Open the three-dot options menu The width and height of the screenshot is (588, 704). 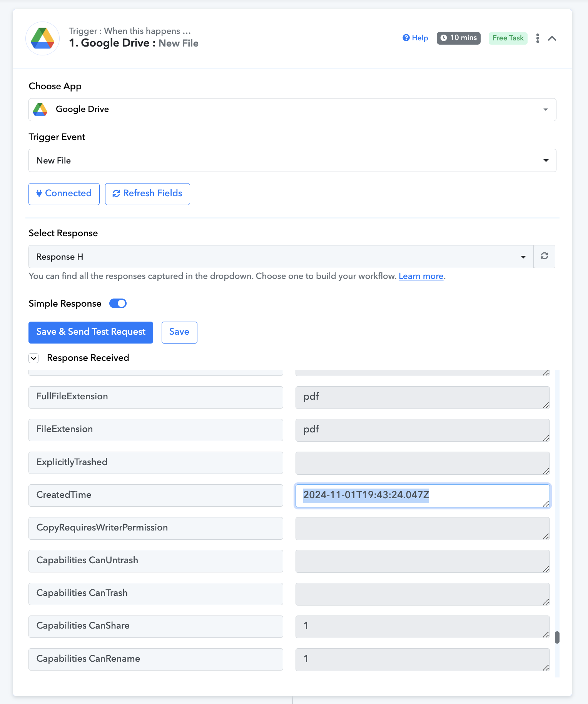pos(538,38)
